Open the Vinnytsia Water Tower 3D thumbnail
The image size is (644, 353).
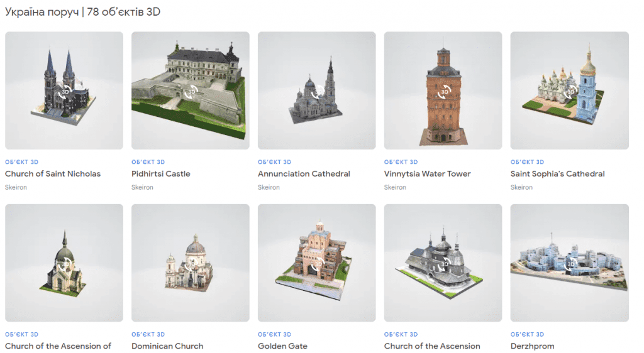443,90
